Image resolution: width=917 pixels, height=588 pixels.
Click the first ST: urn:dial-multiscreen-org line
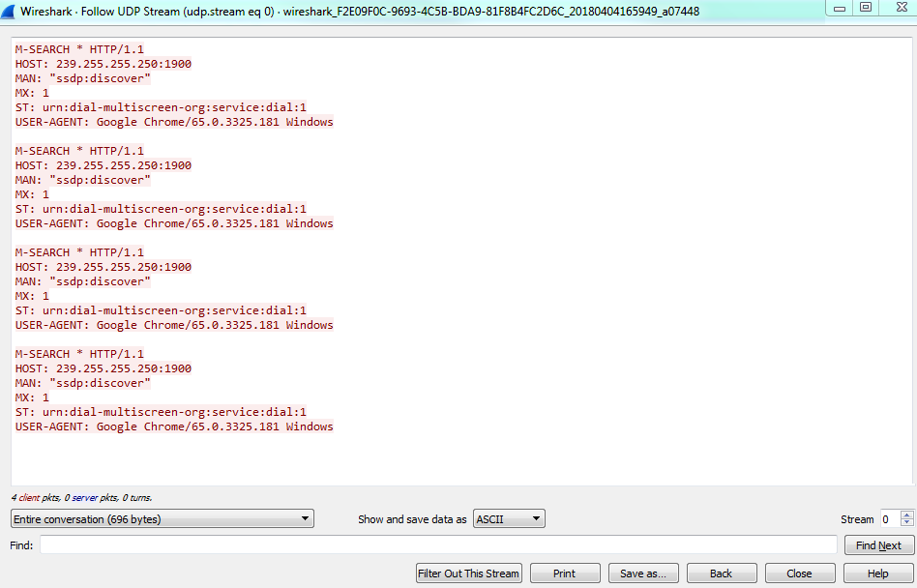tap(161, 107)
